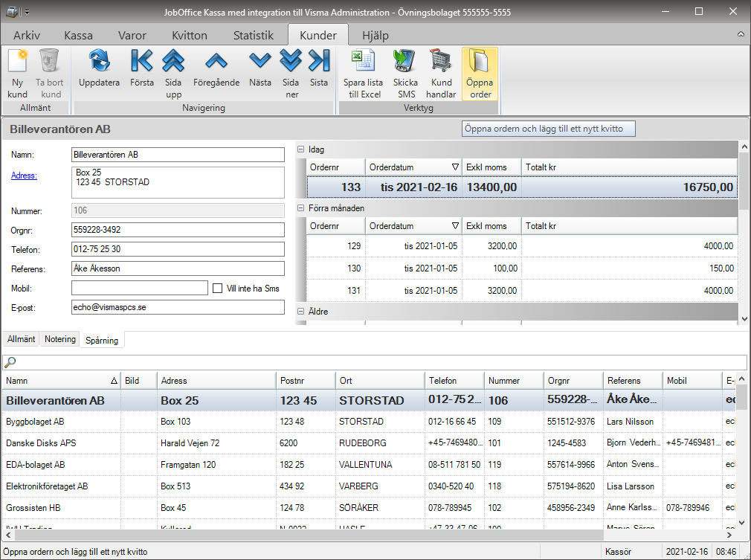The height and width of the screenshot is (560, 751).
Task: Click Spara lista till Excel
Action: pos(363,74)
